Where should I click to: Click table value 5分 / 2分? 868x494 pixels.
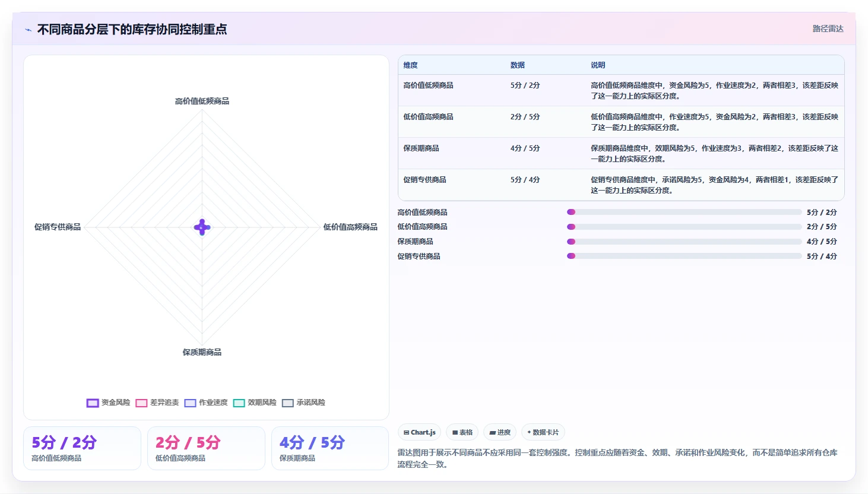(525, 85)
